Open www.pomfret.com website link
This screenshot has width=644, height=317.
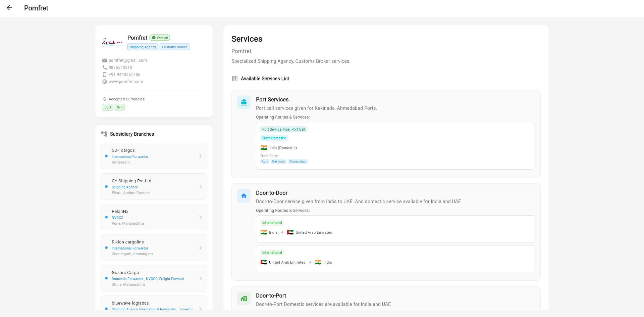126,82
